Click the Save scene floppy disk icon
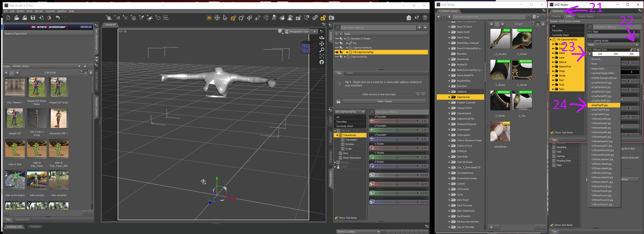This screenshot has width=644, height=234. (x=33, y=18)
